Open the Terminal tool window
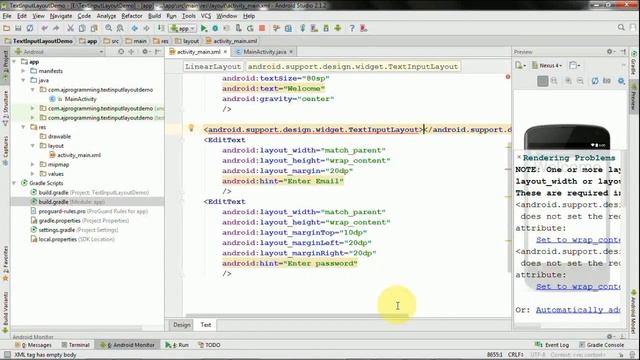Screen dimensions: 640x360 76,345
